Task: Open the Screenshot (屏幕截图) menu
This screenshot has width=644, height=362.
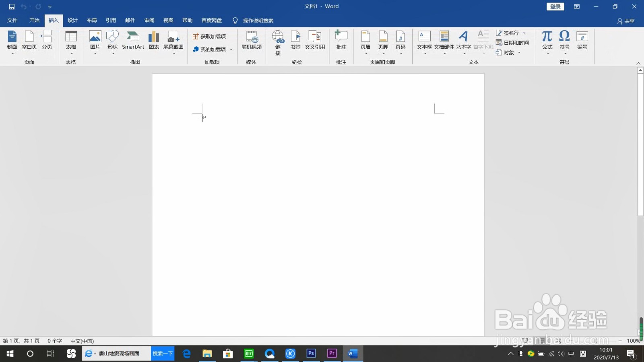Action: (x=173, y=42)
